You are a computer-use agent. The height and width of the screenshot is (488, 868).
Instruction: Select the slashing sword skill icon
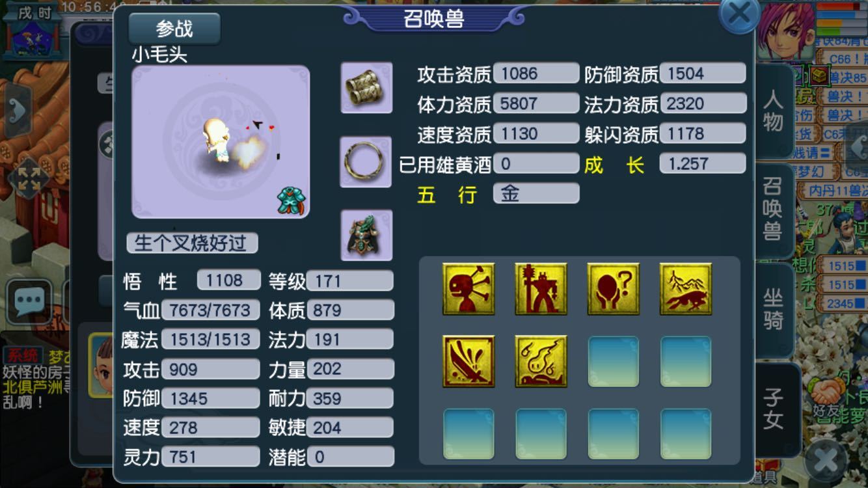point(468,362)
